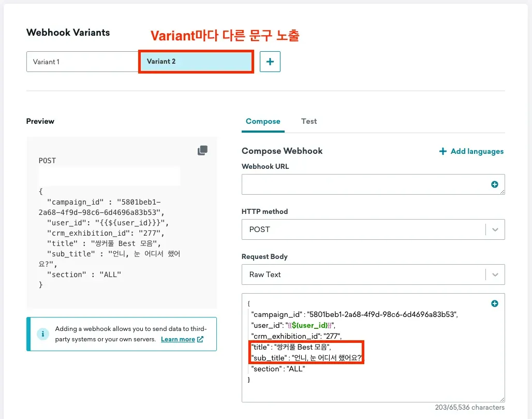Viewport: 532px width, 419px height.
Task: Insert personalization into request body via plus icon
Action: point(495,304)
